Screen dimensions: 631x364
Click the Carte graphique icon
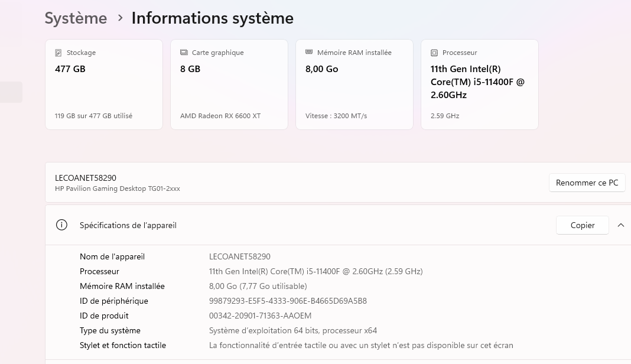click(184, 53)
